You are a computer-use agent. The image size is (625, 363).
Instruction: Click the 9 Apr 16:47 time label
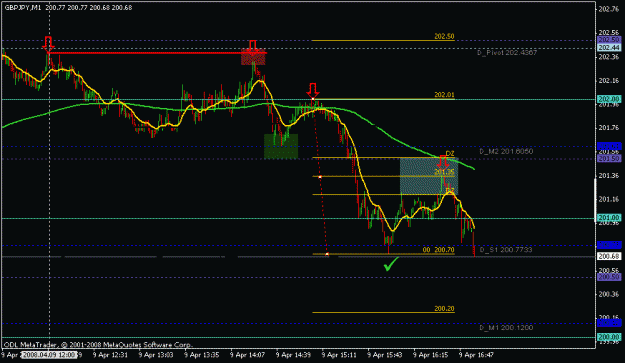477,355
